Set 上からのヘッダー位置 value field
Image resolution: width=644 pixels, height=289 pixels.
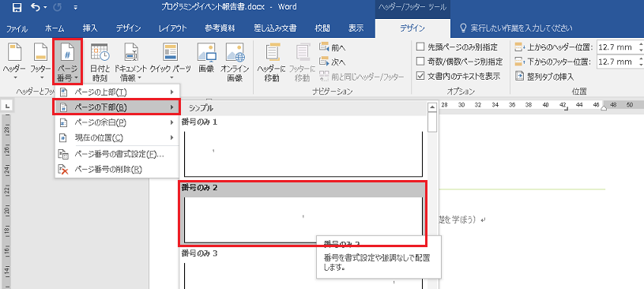point(616,47)
